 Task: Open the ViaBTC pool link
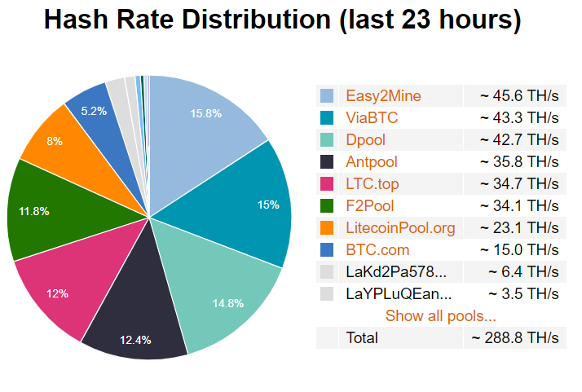coord(372,117)
